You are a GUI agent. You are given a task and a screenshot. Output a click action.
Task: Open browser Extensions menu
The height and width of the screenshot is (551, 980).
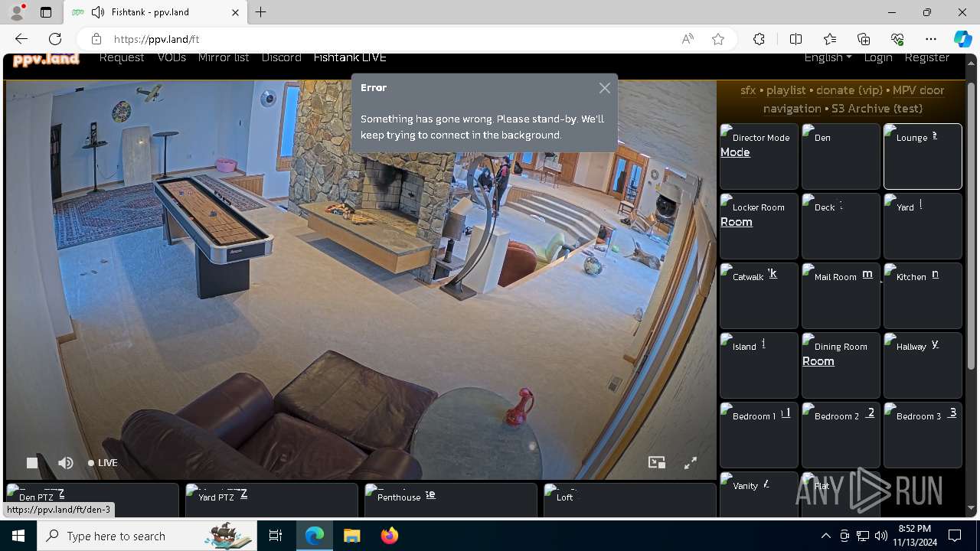point(759,39)
